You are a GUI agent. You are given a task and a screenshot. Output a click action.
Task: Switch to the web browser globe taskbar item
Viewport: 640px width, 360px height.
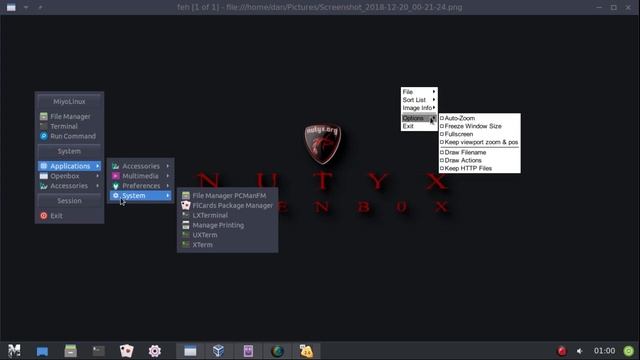click(x=278, y=351)
